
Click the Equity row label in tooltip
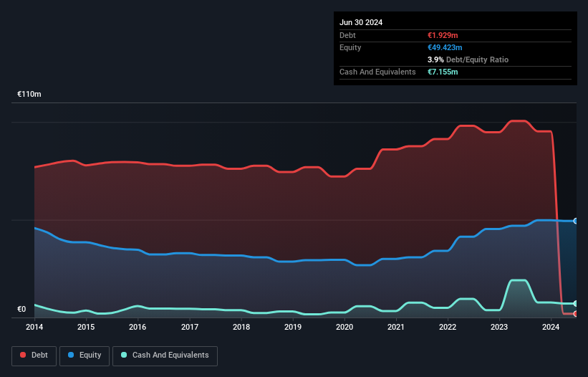[x=350, y=47]
